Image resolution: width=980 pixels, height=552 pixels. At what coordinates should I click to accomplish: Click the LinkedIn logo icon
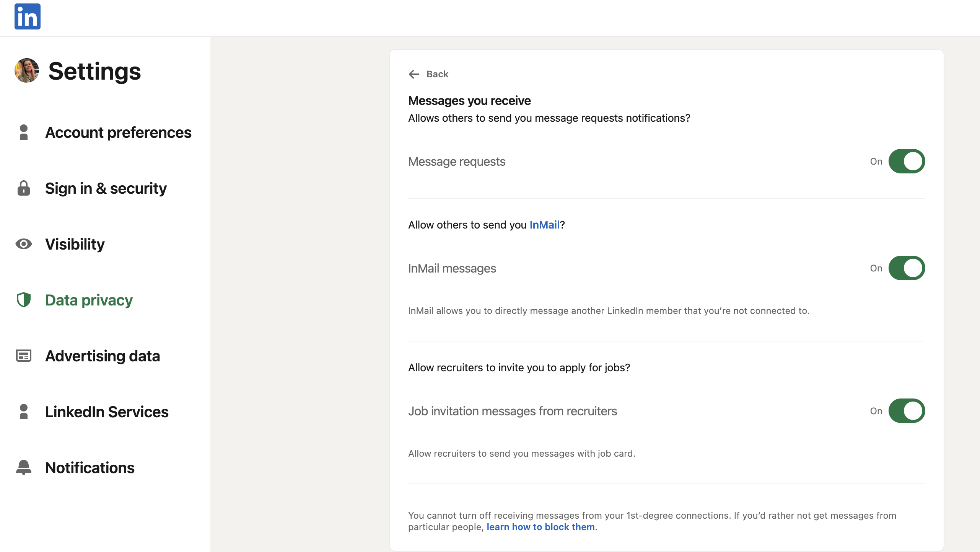(28, 16)
